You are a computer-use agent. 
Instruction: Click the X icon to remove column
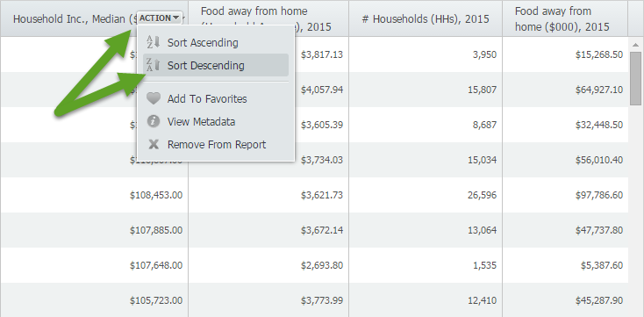[154, 144]
